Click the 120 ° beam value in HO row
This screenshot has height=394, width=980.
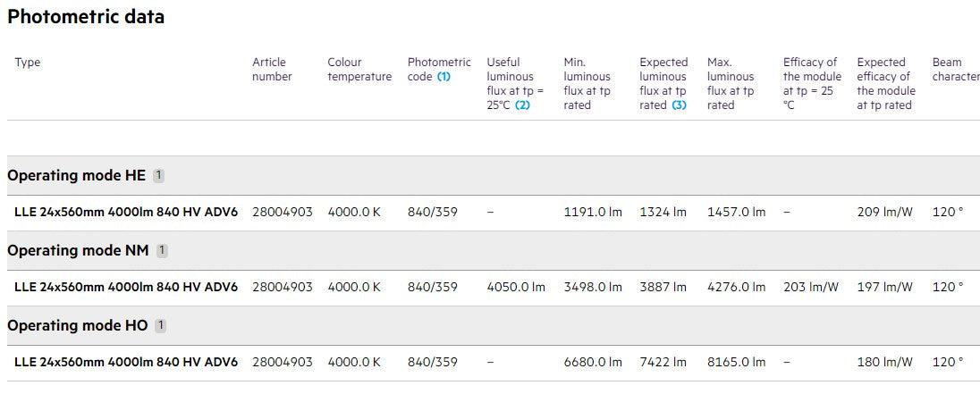pos(948,362)
